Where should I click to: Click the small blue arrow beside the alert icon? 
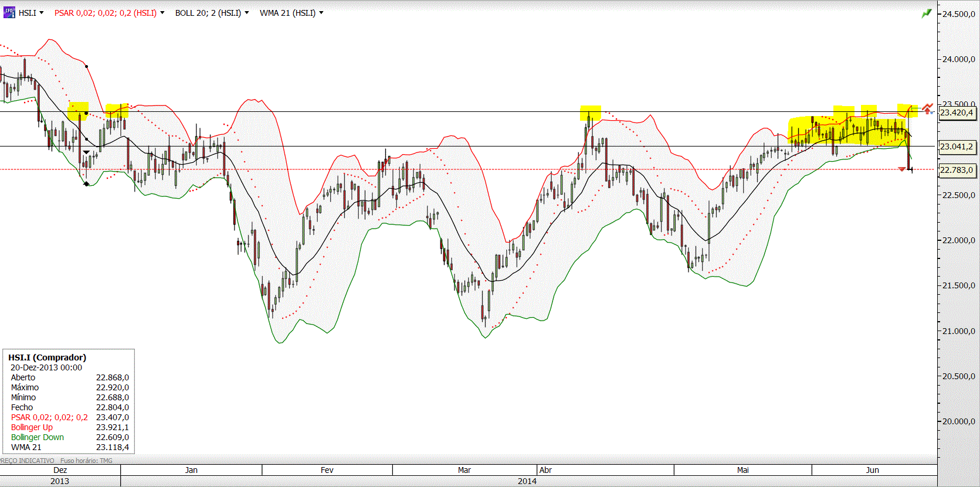pyautogui.click(x=932, y=112)
